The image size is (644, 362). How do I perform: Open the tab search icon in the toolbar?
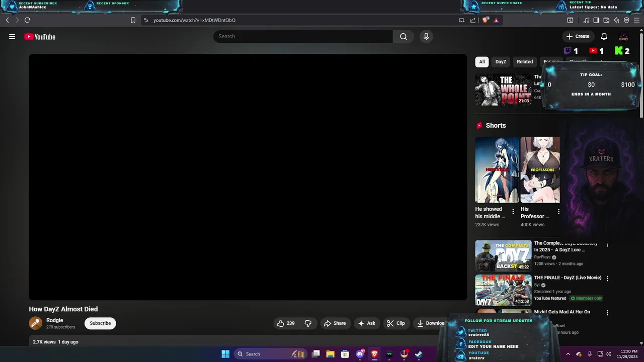(x=570, y=20)
